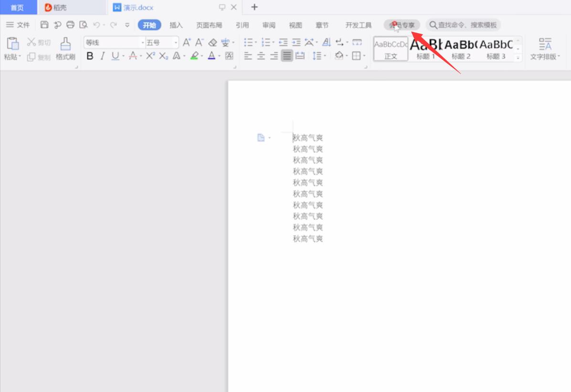Switch to Section (章节) tab
The height and width of the screenshot is (392, 571).
point(322,25)
